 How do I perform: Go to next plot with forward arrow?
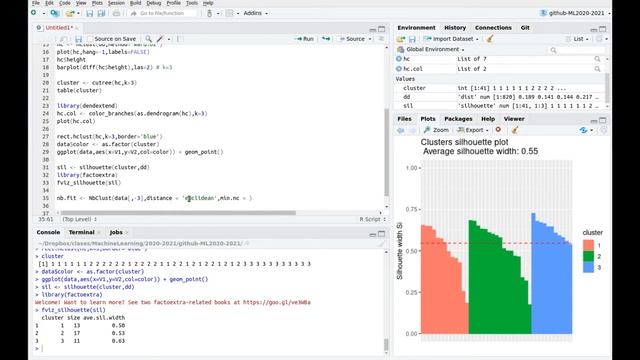click(412, 130)
